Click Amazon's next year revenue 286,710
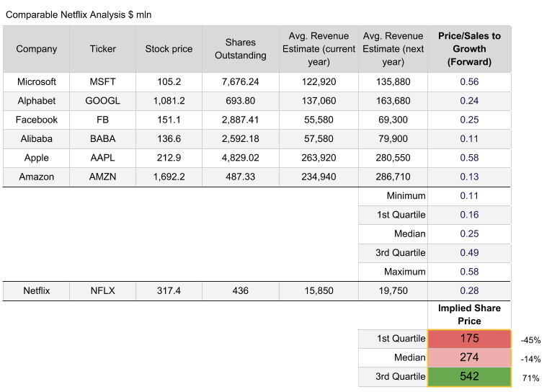 point(393,177)
